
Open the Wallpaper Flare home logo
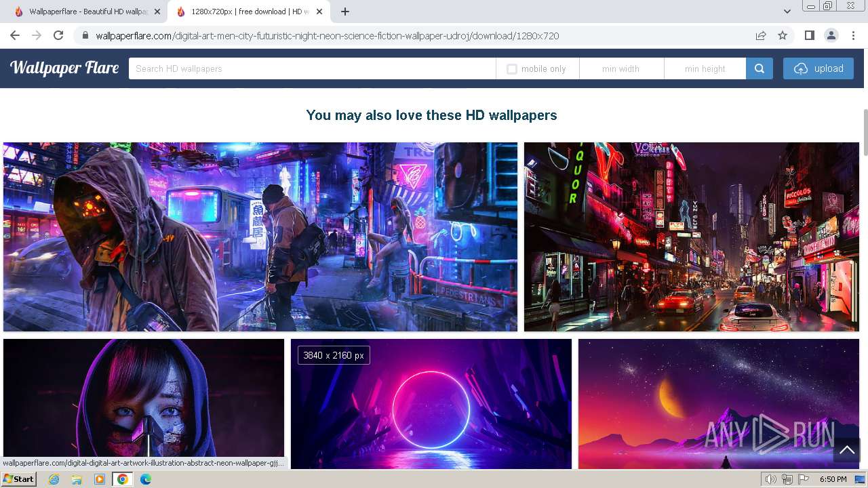tap(64, 68)
